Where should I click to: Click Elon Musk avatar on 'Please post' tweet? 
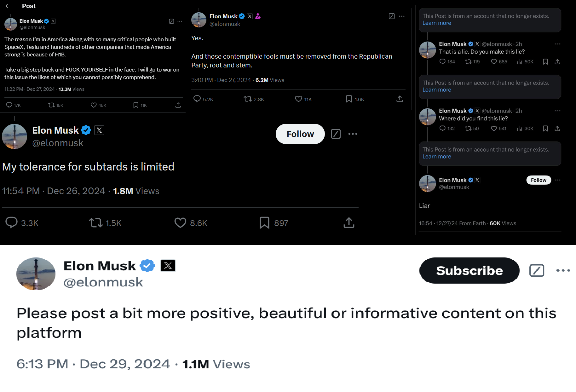(36, 274)
